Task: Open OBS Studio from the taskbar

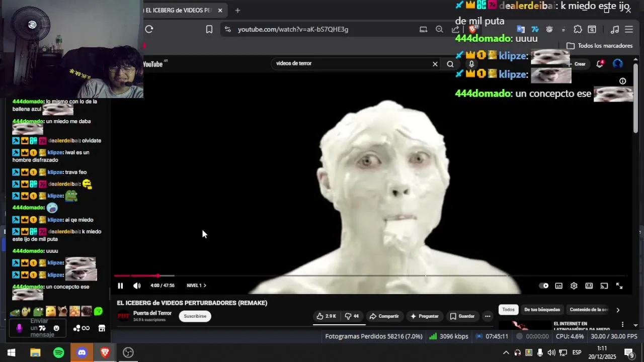Action: tap(128, 352)
